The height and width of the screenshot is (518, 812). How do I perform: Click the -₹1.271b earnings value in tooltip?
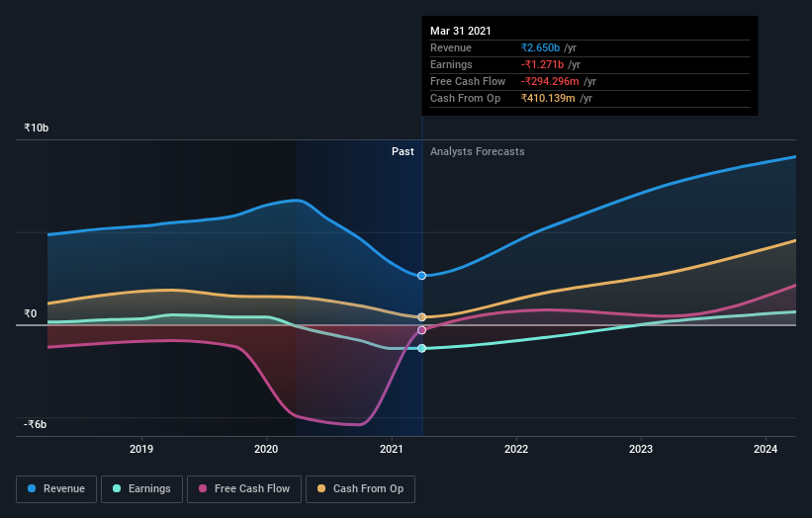click(542, 64)
